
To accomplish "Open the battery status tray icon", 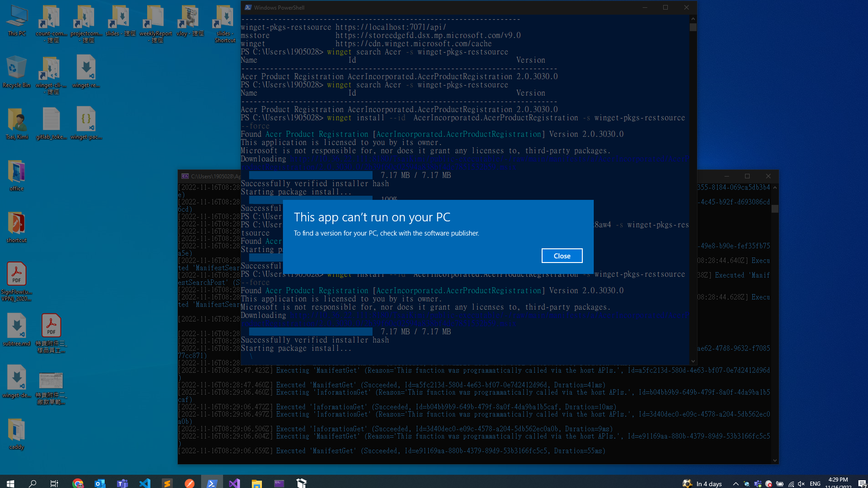I will click(x=780, y=483).
